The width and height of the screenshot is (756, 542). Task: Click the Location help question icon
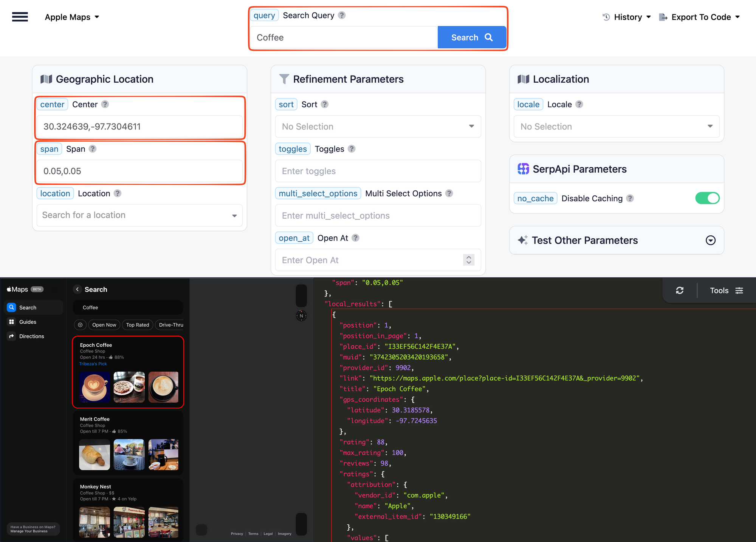pyautogui.click(x=118, y=193)
